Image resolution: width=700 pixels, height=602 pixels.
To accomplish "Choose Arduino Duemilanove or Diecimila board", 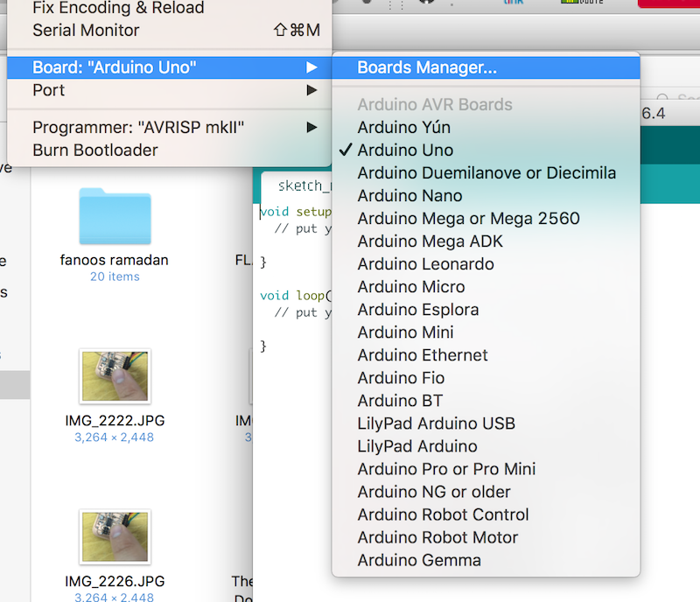I will click(x=486, y=173).
